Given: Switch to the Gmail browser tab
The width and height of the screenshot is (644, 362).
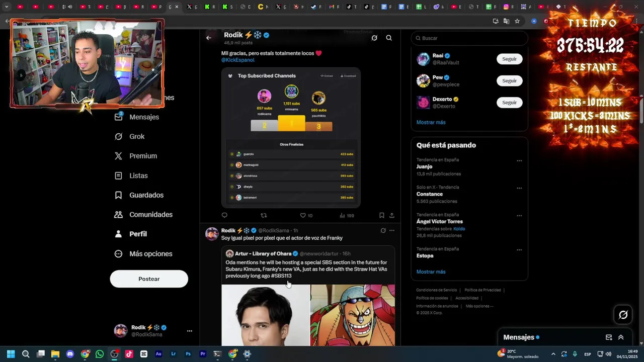Looking at the screenshot, I should coord(333,7).
